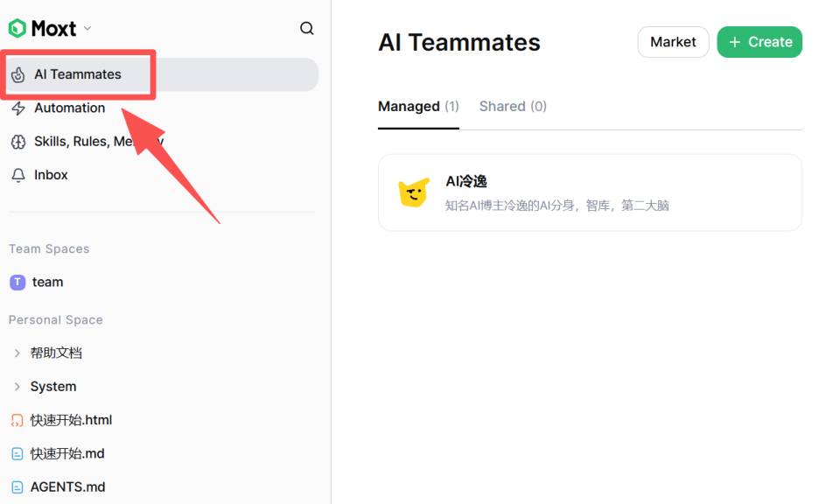This screenshot has height=504, width=840.
Task: Click the yellow AI冷逸 avatar
Action: [414, 192]
